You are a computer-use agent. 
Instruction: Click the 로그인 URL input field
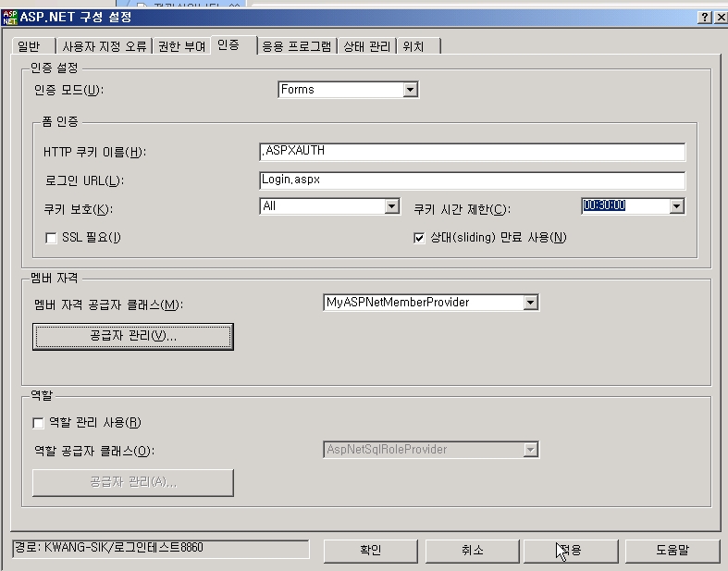tap(472, 180)
